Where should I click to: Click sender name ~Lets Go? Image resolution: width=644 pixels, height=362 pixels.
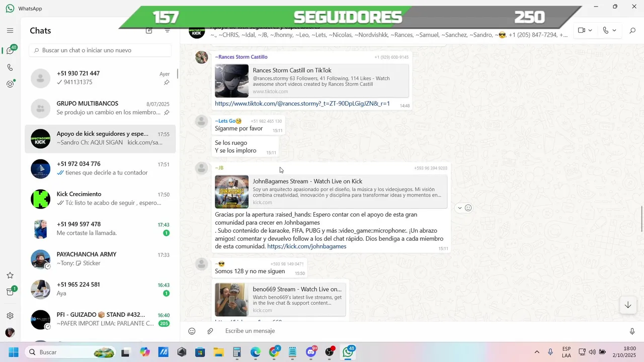[x=228, y=121]
